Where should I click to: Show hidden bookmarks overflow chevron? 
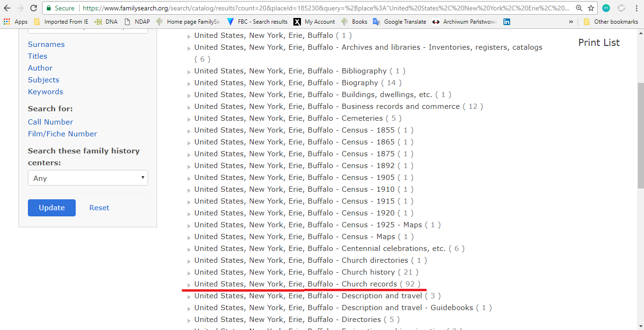click(571, 22)
